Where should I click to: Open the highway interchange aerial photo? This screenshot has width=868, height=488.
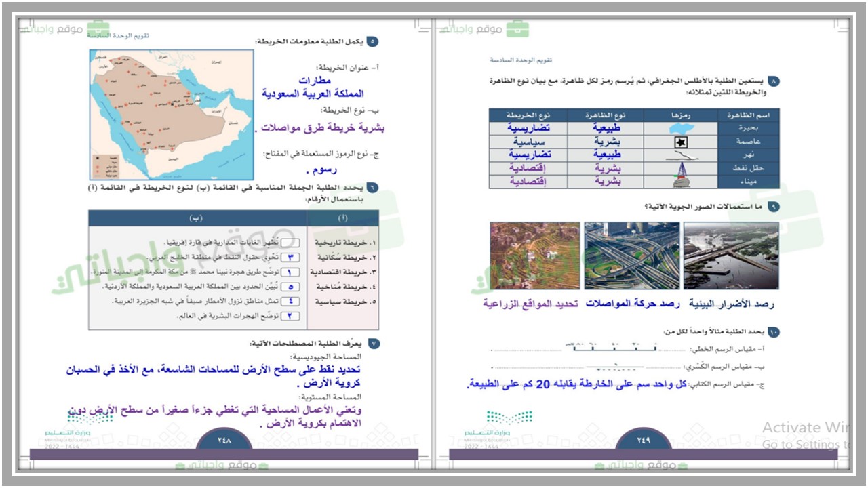pos(632,256)
